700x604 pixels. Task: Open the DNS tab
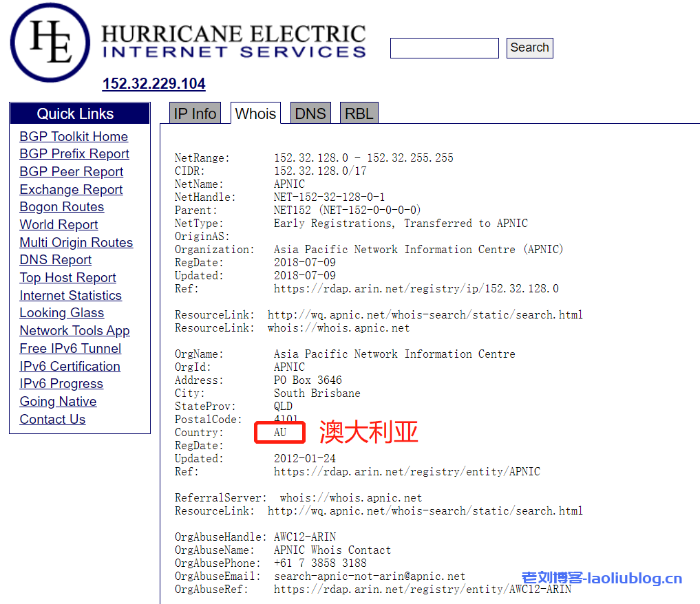coord(310,114)
